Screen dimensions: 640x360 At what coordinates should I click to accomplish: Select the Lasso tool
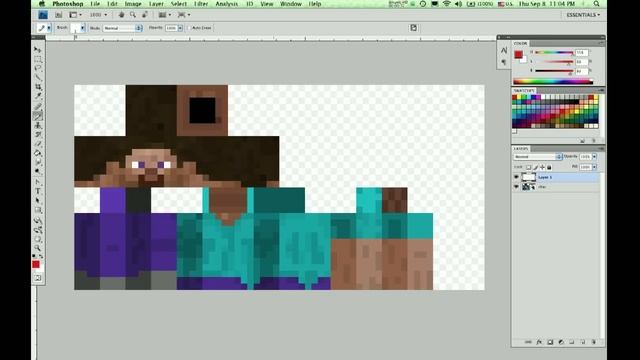[x=38, y=68]
